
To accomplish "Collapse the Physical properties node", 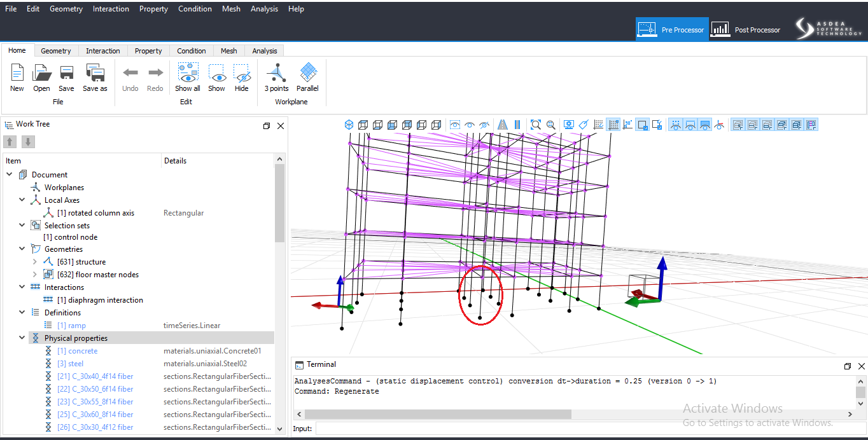I will click(22, 338).
